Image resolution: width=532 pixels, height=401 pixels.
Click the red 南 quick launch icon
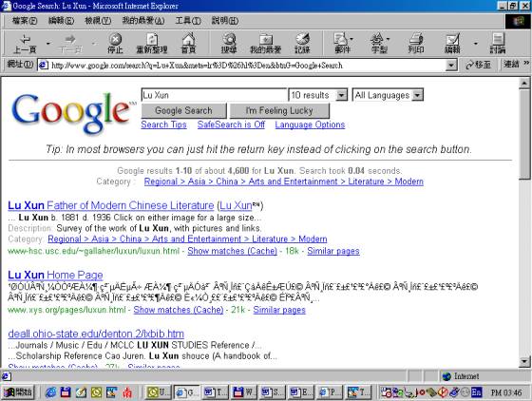(127, 392)
